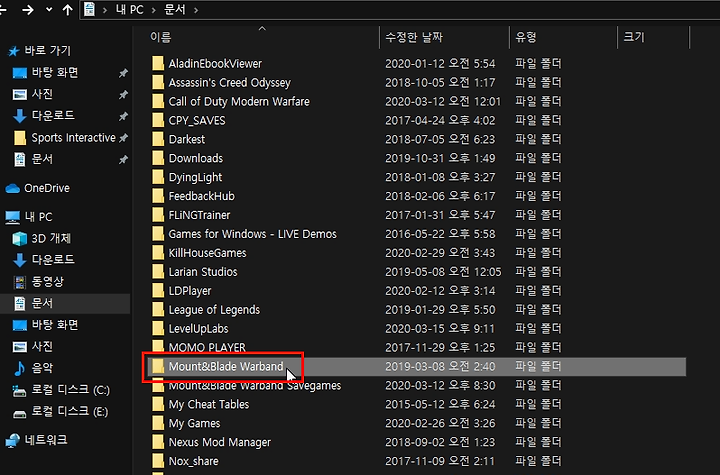Unpin icon next to Sports Interactive
The height and width of the screenshot is (475, 720).
(x=123, y=138)
